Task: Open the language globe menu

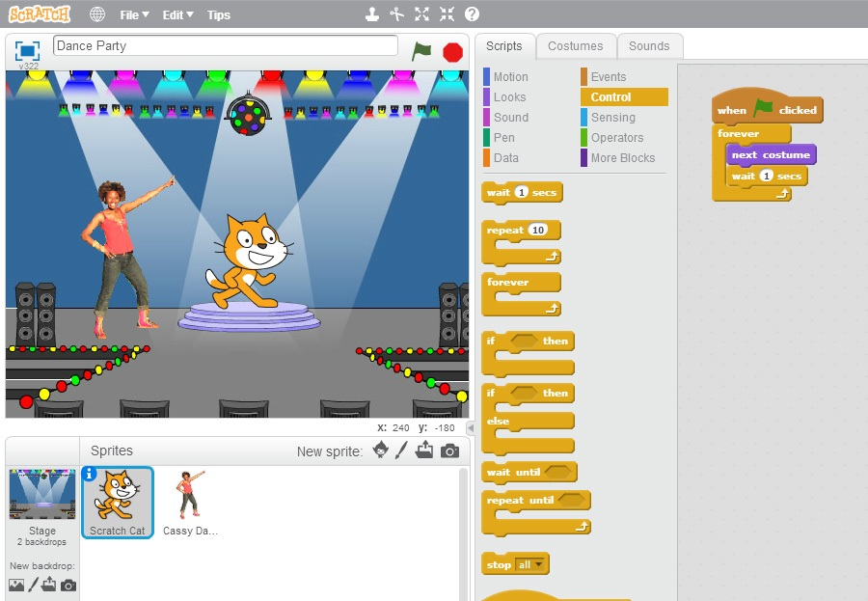Action: [x=97, y=14]
